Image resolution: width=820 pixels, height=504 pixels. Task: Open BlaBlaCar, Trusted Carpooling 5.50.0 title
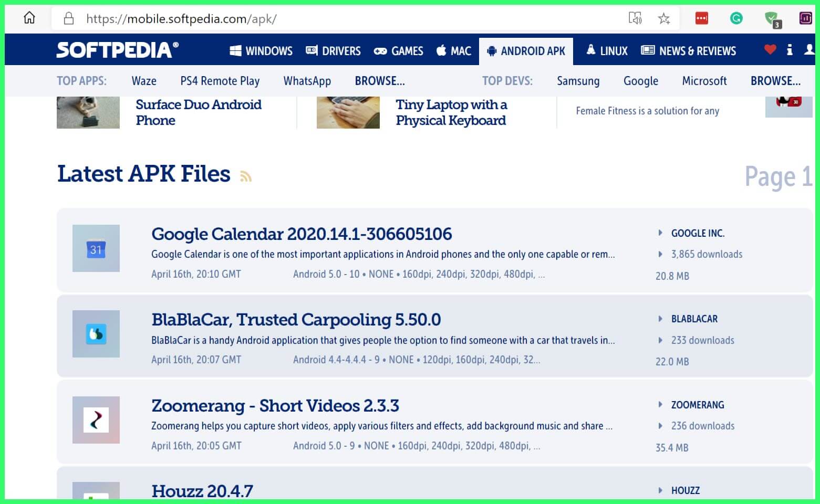(x=296, y=319)
